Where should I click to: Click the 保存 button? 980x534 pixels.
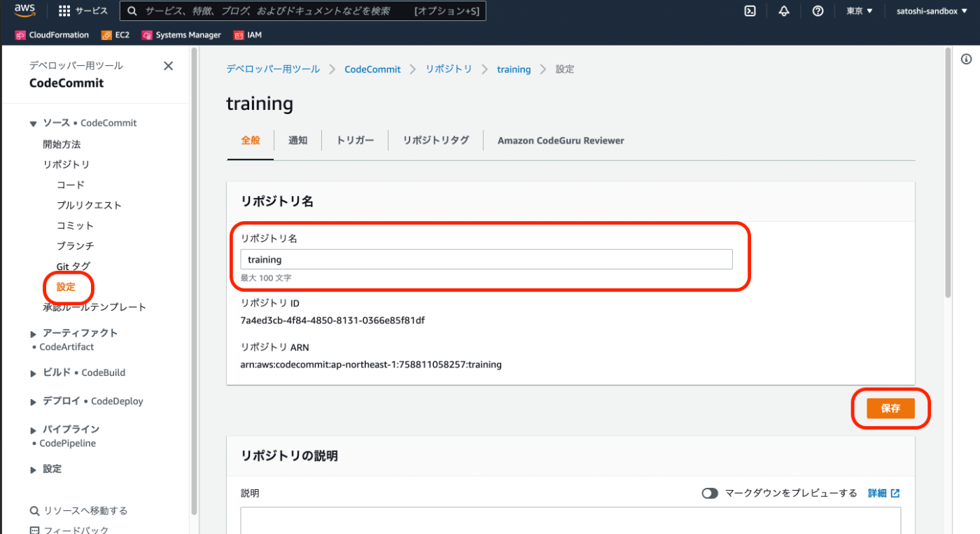pos(890,409)
